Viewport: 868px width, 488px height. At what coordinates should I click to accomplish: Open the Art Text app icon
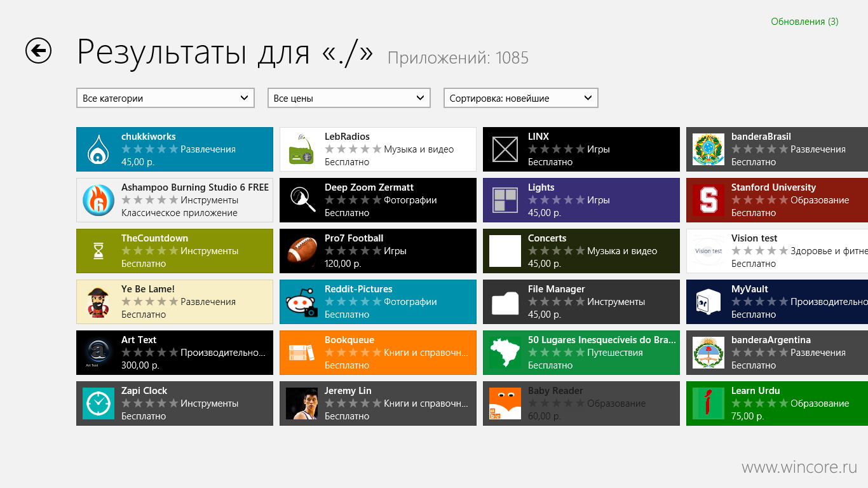[x=98, y=353]
